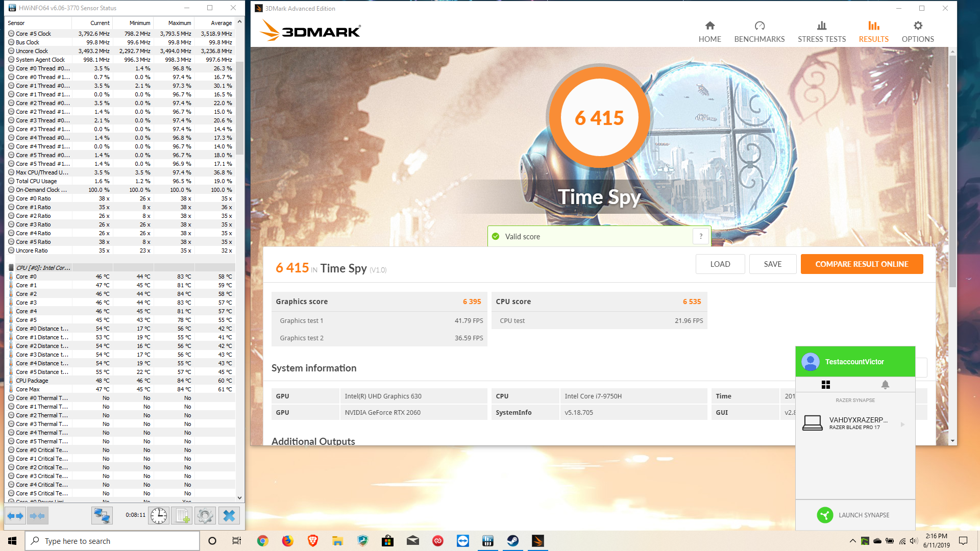980x551 pixels.
Task: Go to the BENCHMARKS section
Action: [x=759, y=32]
